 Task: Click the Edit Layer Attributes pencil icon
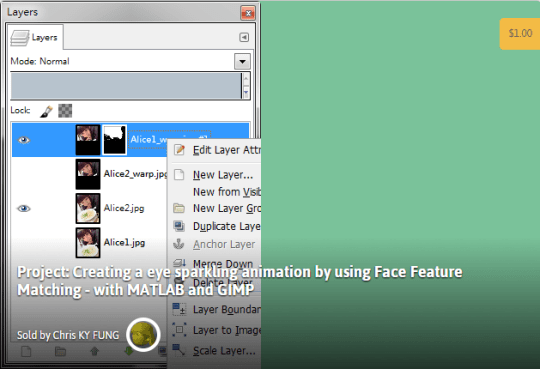point(179,150)
